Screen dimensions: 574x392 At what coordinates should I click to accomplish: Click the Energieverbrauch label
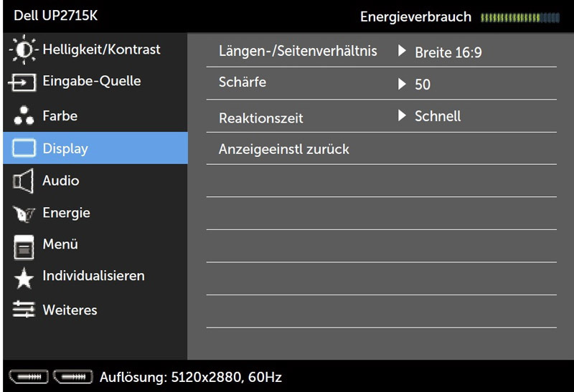pyautogui.click(x=416, y=16)
